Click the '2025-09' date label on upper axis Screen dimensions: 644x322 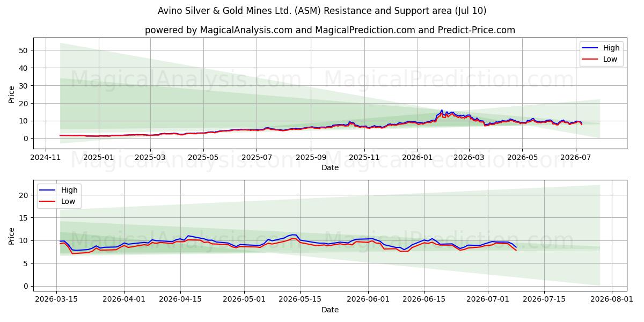(x=311, y=157)
